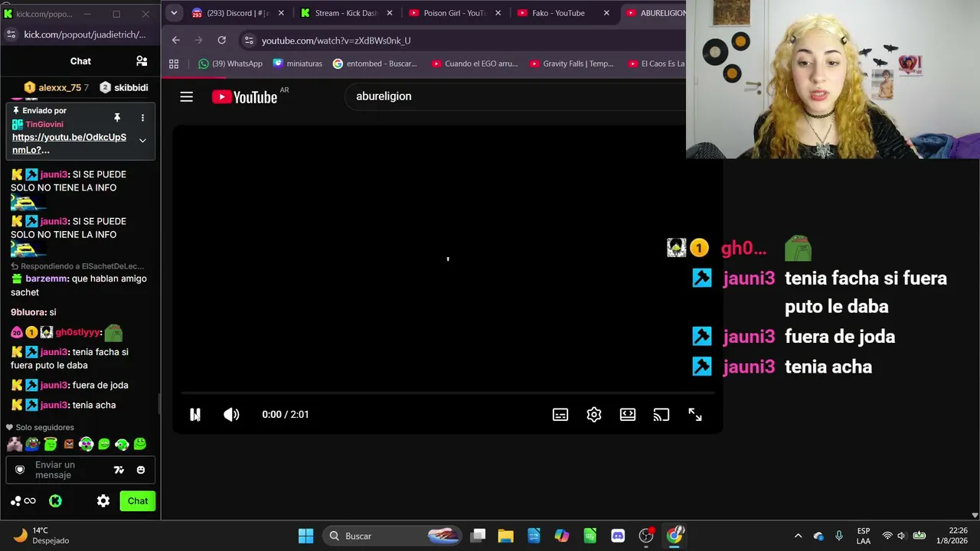Open OBS Studio from the taskbar
This screenshot has height=551, width=980.
646,536
